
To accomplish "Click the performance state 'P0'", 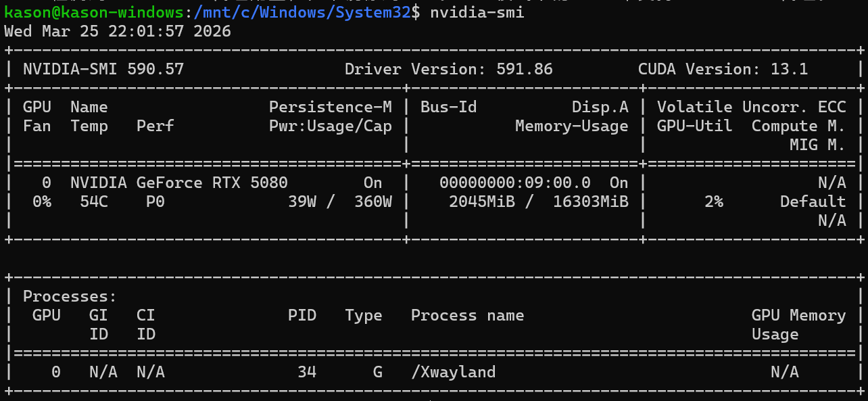I will point(155,202).
